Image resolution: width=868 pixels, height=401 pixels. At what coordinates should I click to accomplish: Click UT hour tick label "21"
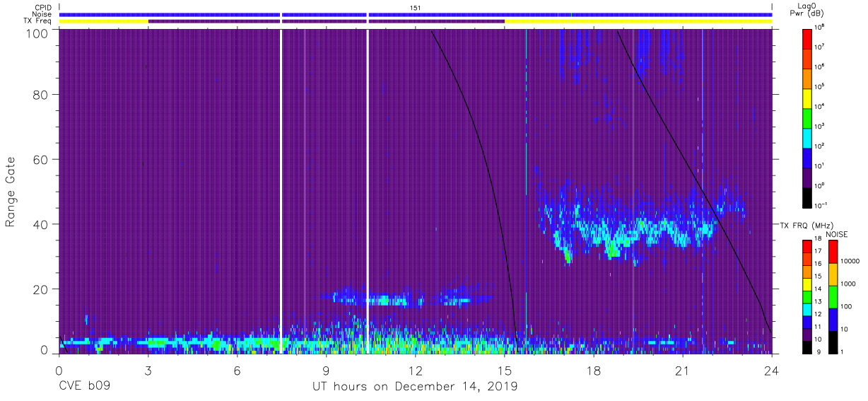click(x=682, y=371)
